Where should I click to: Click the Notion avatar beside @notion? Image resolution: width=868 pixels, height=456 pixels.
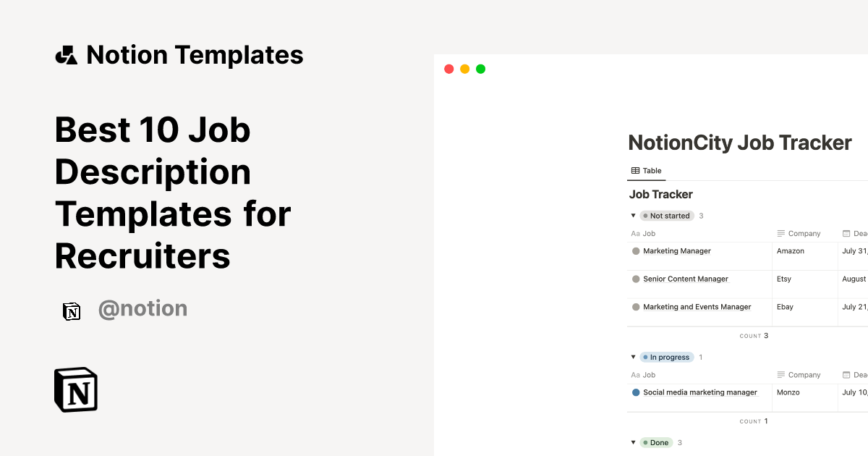72,309
